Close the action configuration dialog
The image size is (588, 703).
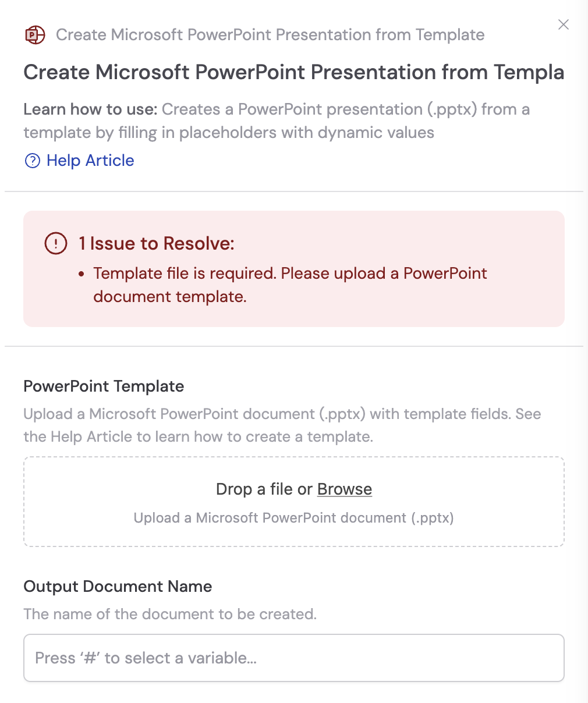coord(563,24)
